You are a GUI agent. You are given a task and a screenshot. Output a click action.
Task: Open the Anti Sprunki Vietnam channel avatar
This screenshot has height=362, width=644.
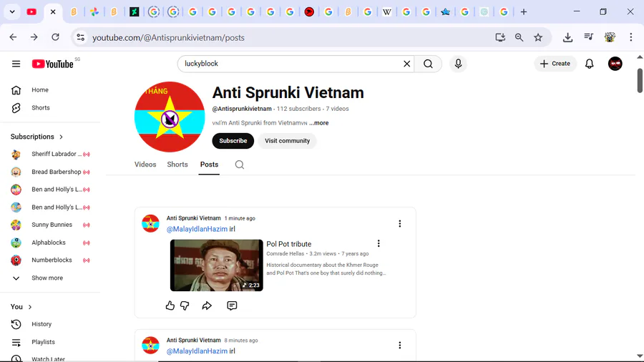coord(170,117)
